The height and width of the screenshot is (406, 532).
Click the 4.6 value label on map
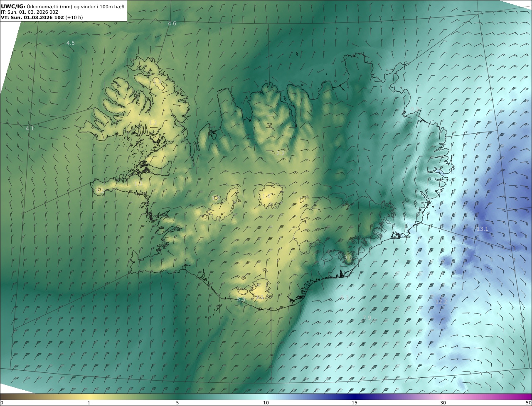(x=172, y=24)
